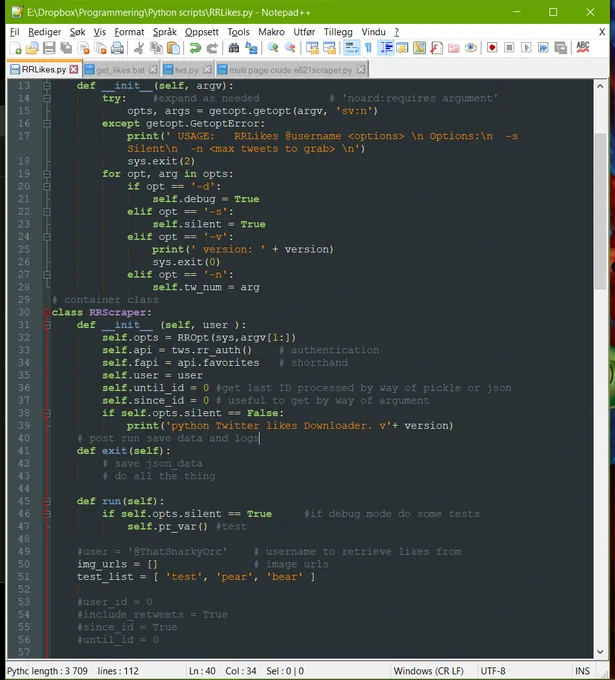Viewport: 615px width, 680px height.
Task: Click the Redo arrow icon
Action: click(212, 48)
